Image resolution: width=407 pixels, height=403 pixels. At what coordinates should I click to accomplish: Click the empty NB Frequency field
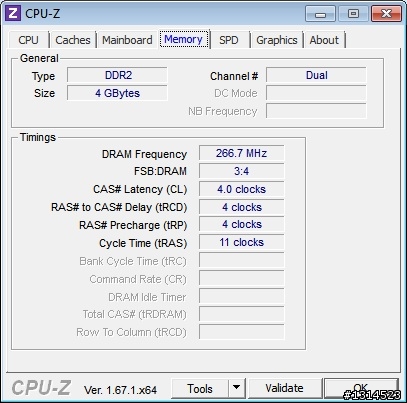tap(316, 111)
